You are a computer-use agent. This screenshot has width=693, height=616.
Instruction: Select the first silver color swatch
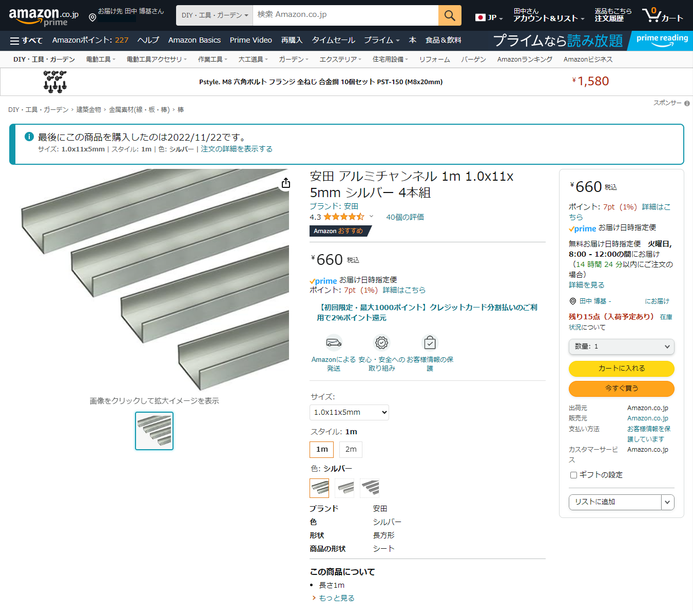319,488
